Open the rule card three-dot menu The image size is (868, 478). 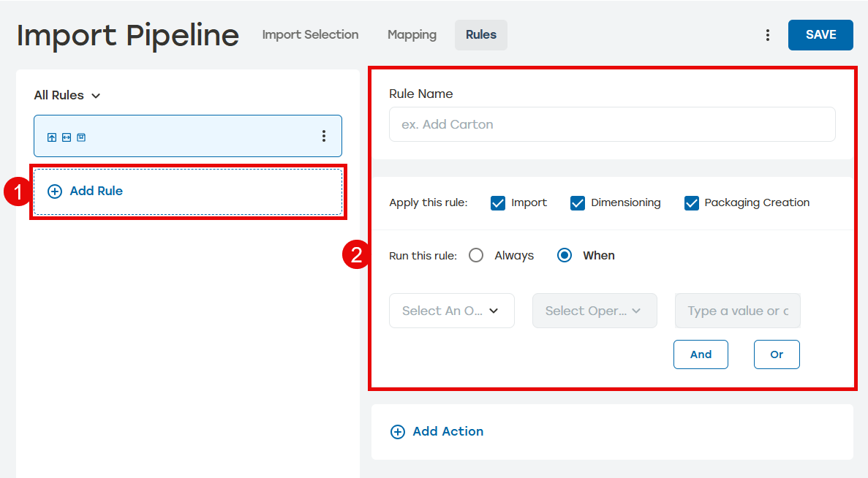click(324, 136)
